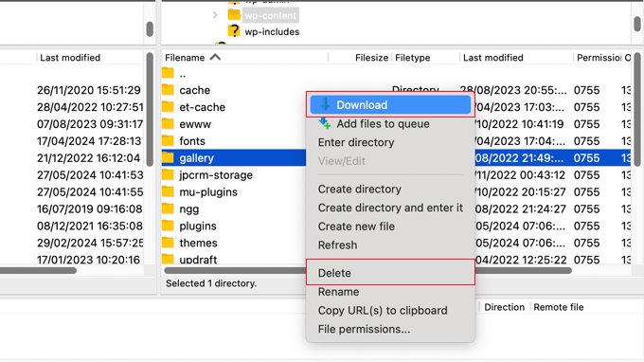The width and height of the screenshot is (644, 362).
Task: Click the updraft folder icon
Action: coord(168,259)
